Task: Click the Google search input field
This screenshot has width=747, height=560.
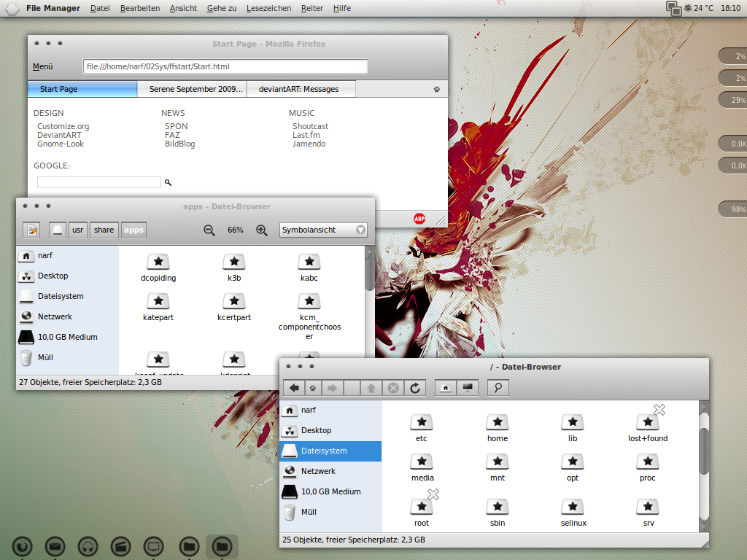Action: [x=98, y=182]
